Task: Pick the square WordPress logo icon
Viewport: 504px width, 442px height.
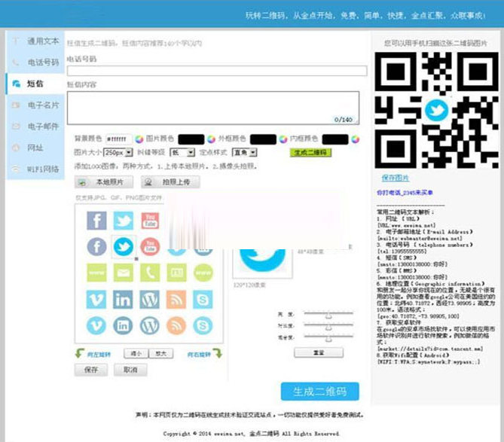Action: click(x=150, y=300)
